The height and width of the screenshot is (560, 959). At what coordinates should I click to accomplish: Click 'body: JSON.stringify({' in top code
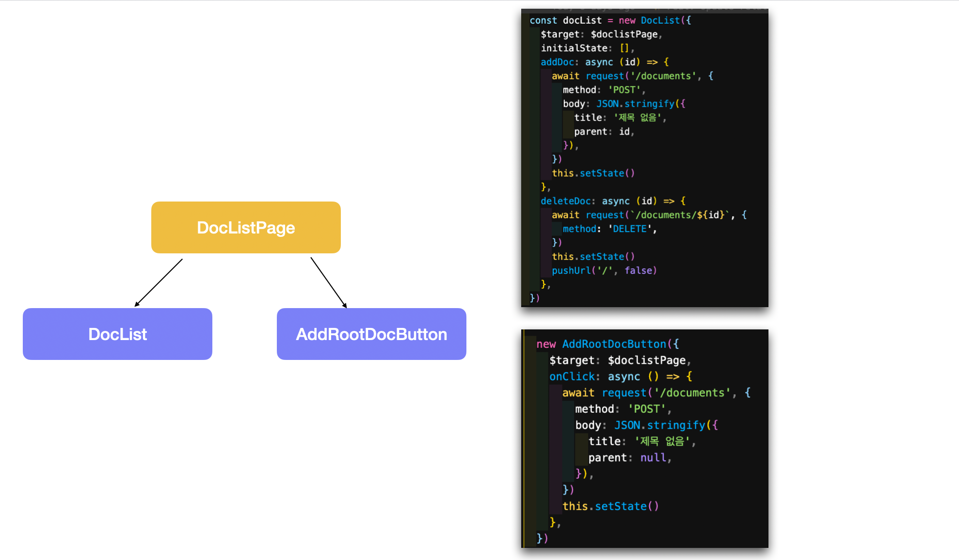tap(624, 104)
